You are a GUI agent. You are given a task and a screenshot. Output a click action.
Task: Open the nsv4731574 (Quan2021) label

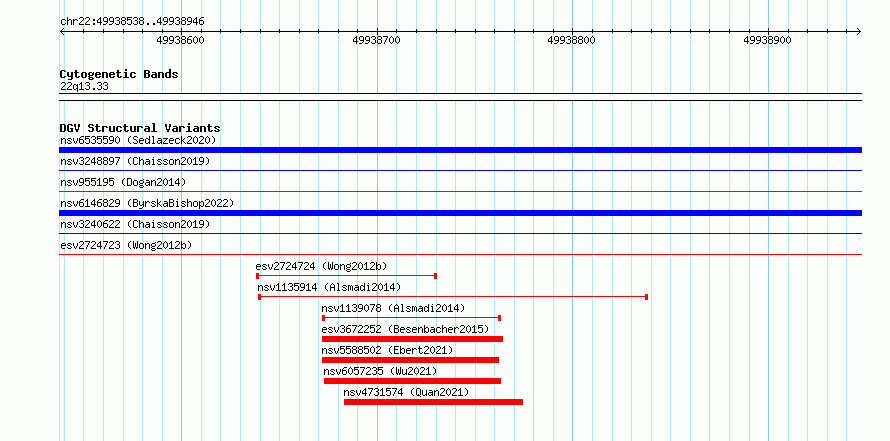point(406,392)
